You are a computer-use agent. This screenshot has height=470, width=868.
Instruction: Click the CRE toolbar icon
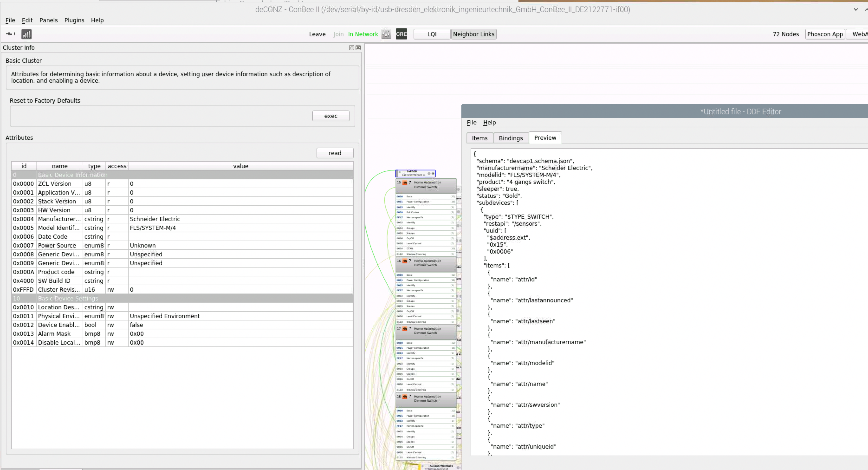(x=401, y=34)
